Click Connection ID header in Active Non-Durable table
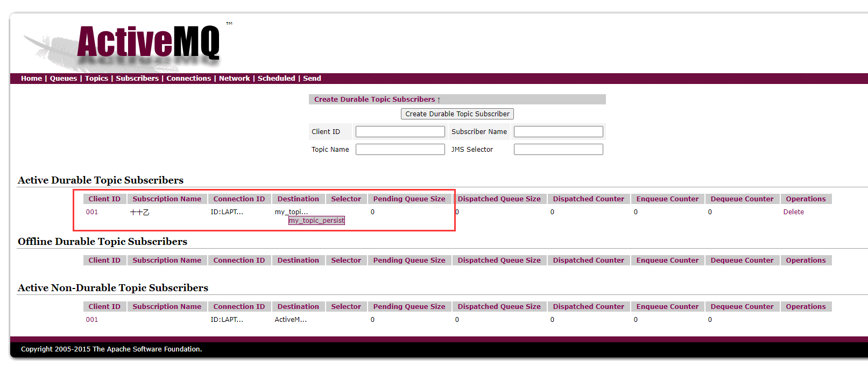This screenshot has height=387, width=868. (239, 307)
